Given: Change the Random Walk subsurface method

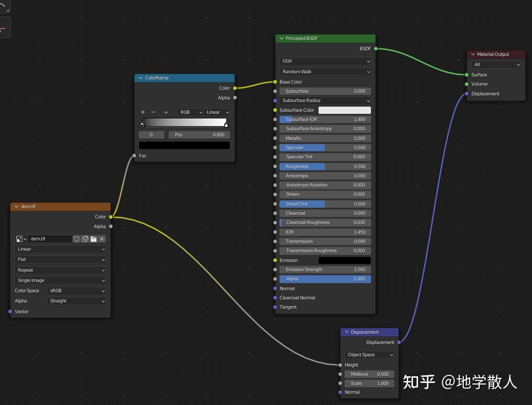Looking at the screenshot, I should coord(325,71).
